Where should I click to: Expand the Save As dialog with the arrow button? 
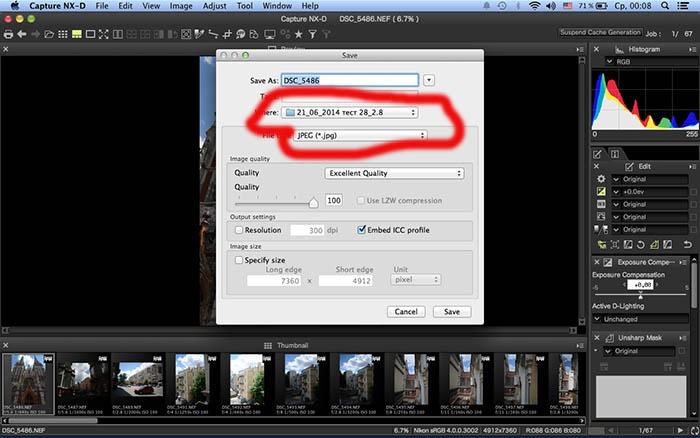(x=429, y=80)
